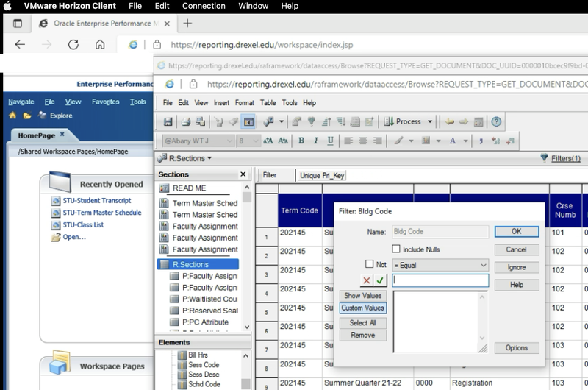Toggle bold formatting

pyautogui.click(x=301, y=141)
